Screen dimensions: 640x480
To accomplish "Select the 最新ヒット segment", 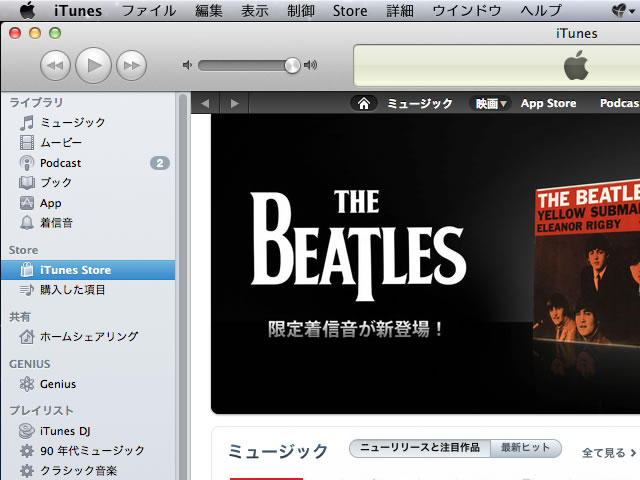I will (x=526, y=448).
